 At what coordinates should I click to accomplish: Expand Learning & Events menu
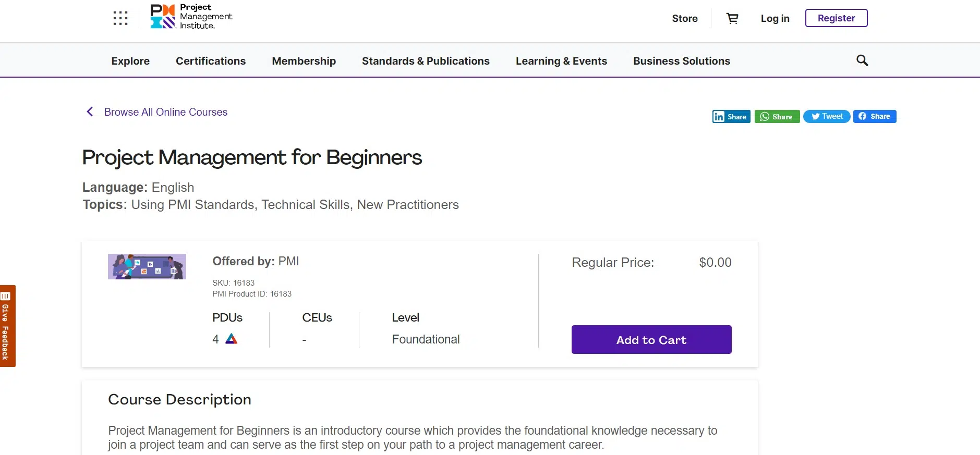tap(561, 61)
